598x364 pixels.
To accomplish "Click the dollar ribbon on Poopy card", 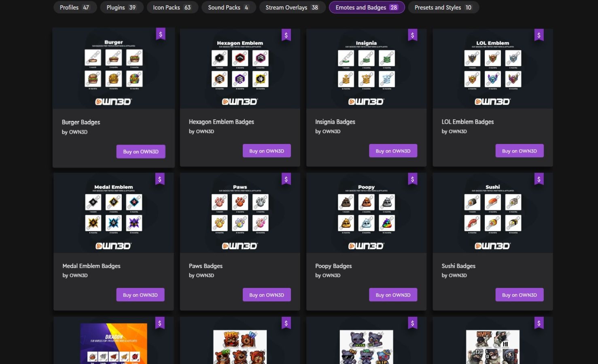I will [412, 179].
